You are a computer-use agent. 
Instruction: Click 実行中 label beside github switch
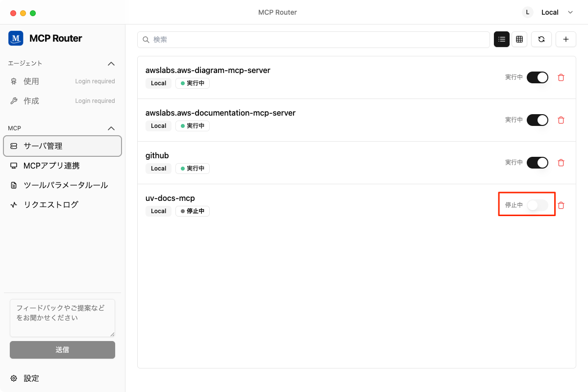(514, 162)
